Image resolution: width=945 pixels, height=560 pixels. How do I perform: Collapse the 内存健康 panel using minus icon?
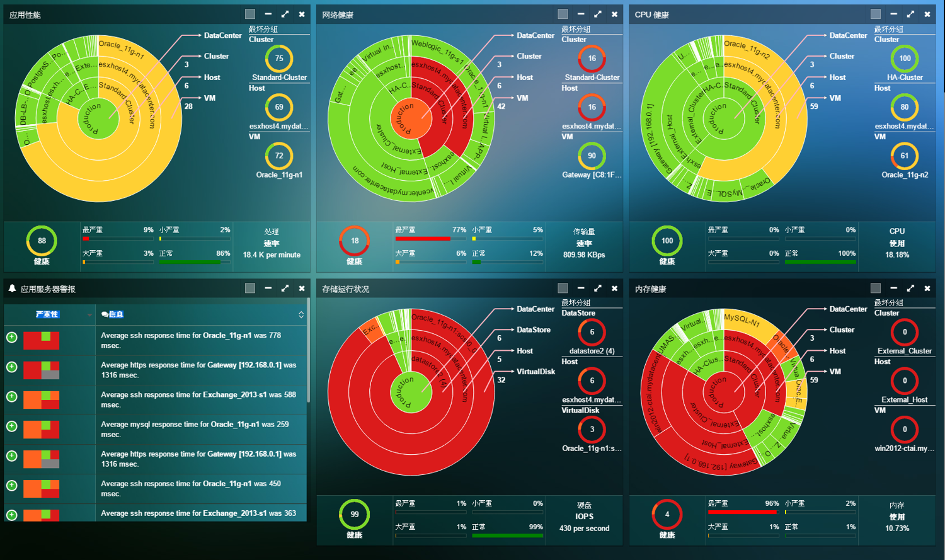pos(893,288)
